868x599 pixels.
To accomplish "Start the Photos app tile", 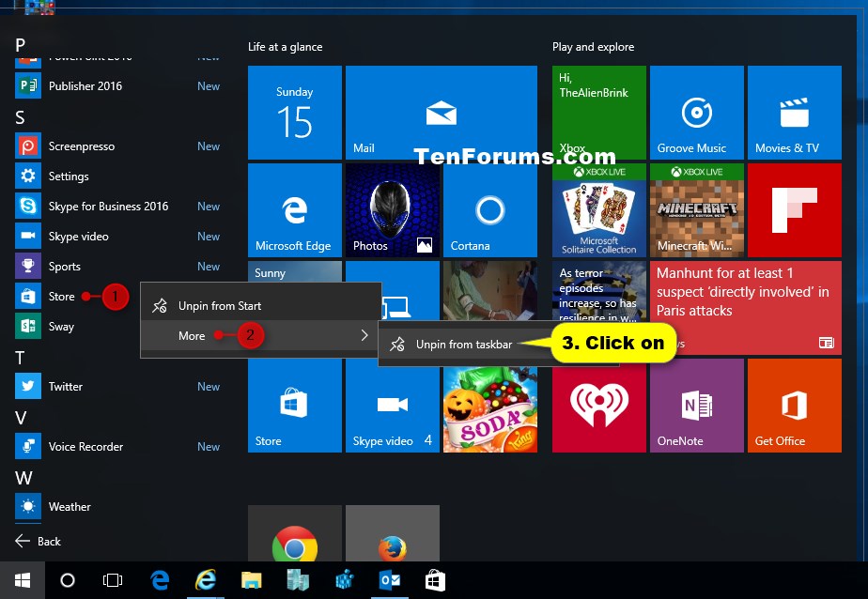I will point(392,208).
